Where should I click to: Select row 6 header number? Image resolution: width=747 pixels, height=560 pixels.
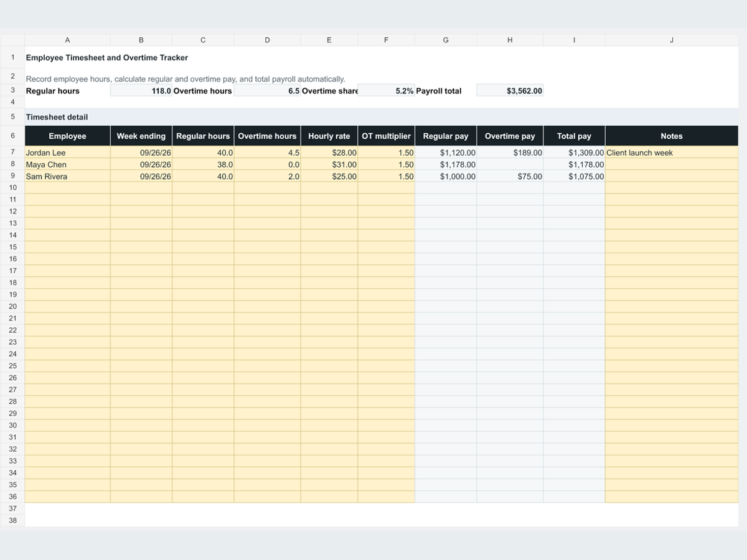(x=12, y=135)
